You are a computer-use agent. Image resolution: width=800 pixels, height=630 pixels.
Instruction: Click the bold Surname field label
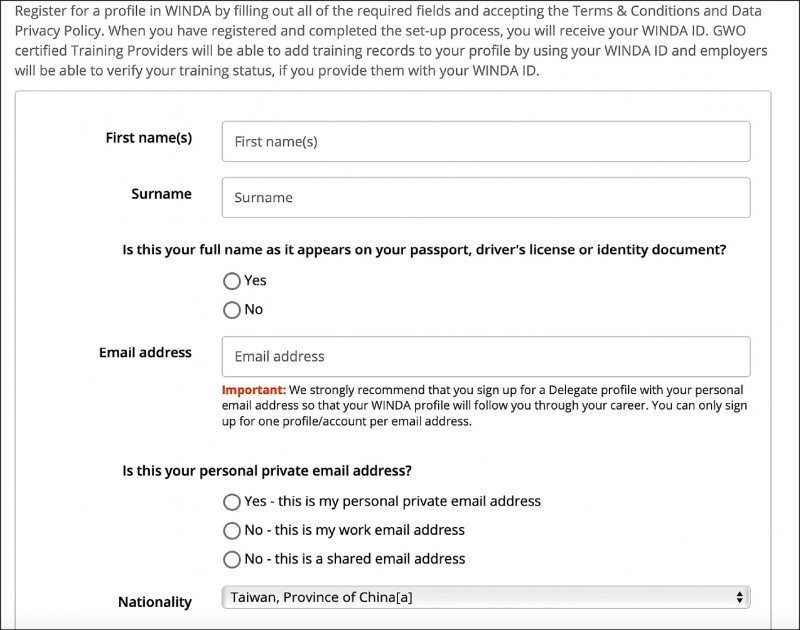point(161,194)
